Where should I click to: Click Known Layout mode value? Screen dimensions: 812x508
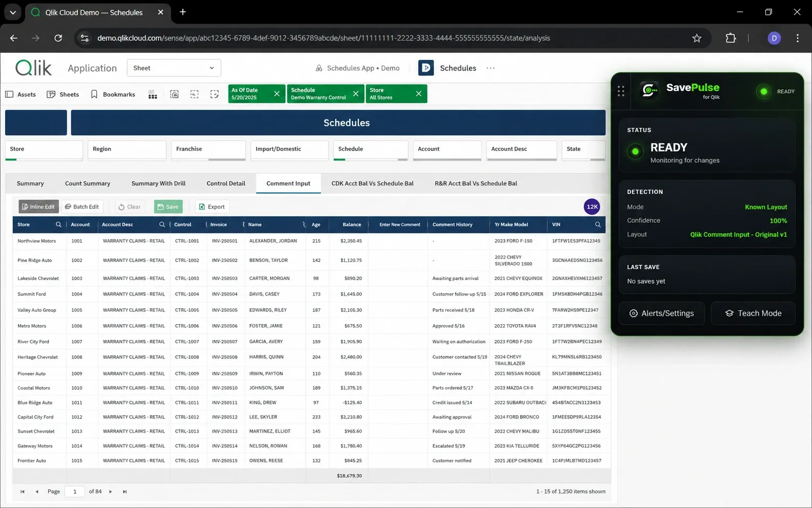point(766,207)
